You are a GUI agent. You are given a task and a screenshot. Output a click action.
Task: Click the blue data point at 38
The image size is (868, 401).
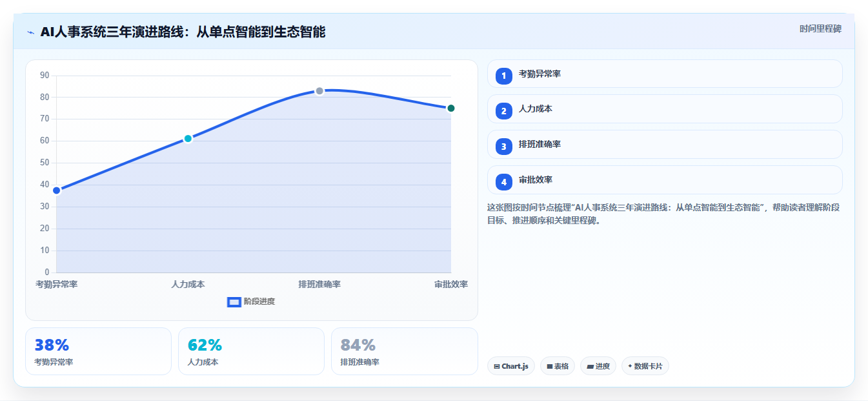pos(57,190)
